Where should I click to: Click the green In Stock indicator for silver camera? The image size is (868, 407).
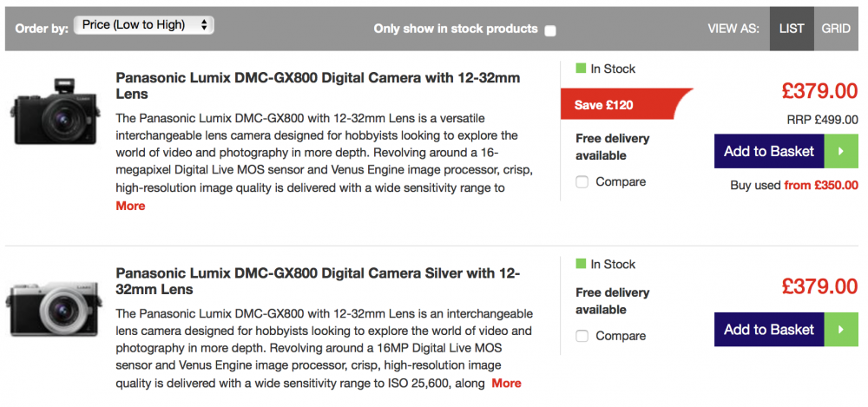coord(606,264)
